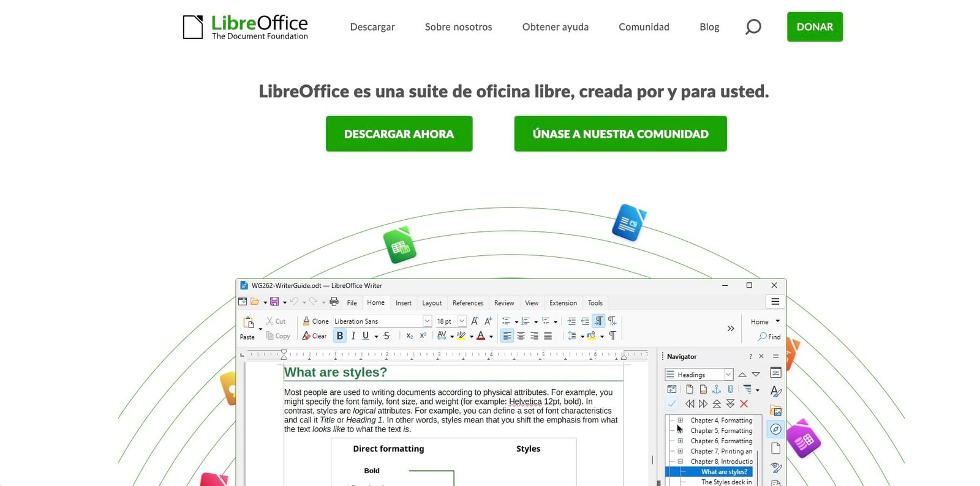Click the Decrease font size icon
980x486 pixels.
click(488, 321)
